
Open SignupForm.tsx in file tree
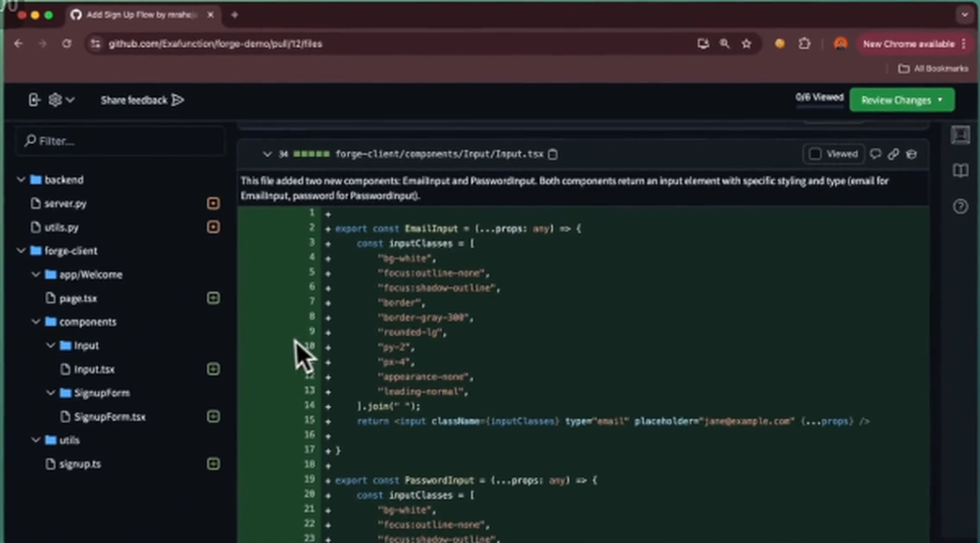click(110, 417)
